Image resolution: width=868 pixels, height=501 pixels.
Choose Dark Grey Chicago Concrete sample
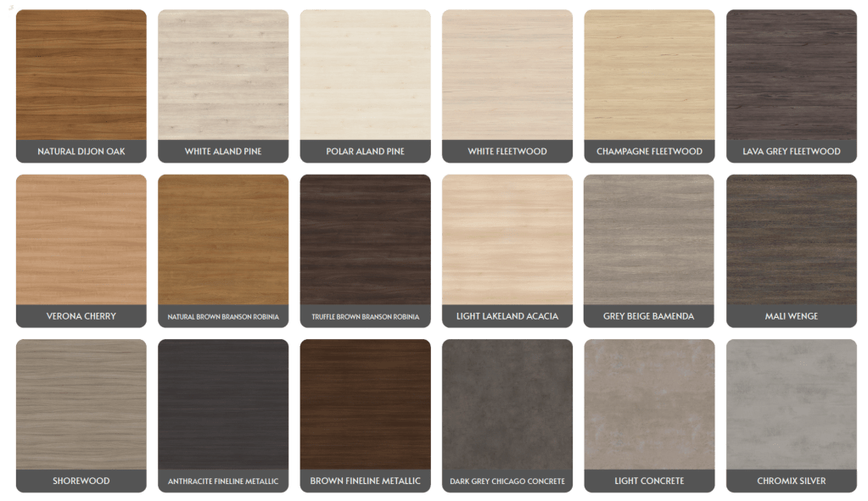pos(507,405)
